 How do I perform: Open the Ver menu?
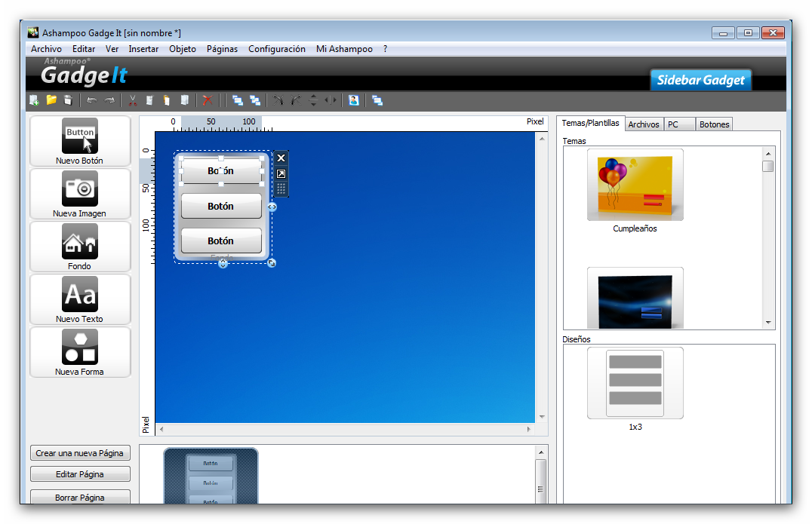pos(112,48)
